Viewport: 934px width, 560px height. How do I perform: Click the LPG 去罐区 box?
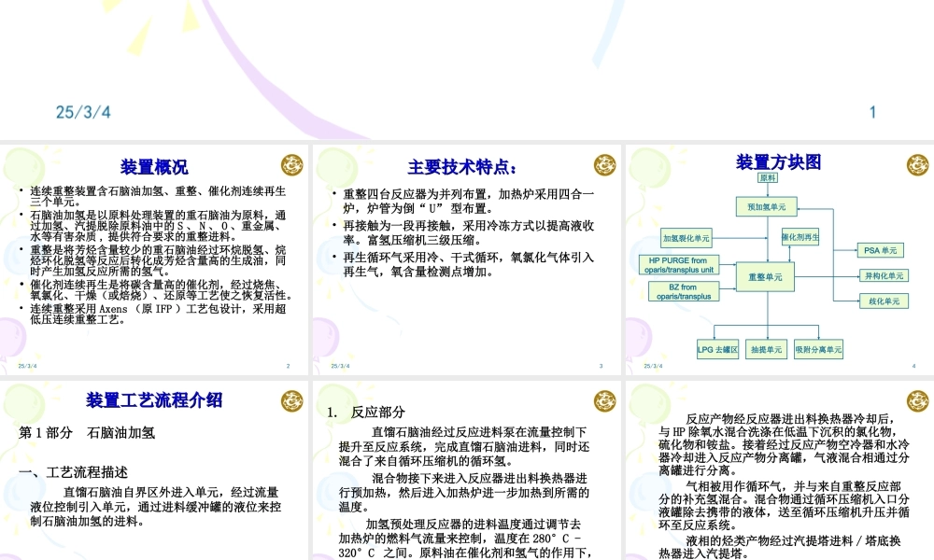tap(717, 349)
